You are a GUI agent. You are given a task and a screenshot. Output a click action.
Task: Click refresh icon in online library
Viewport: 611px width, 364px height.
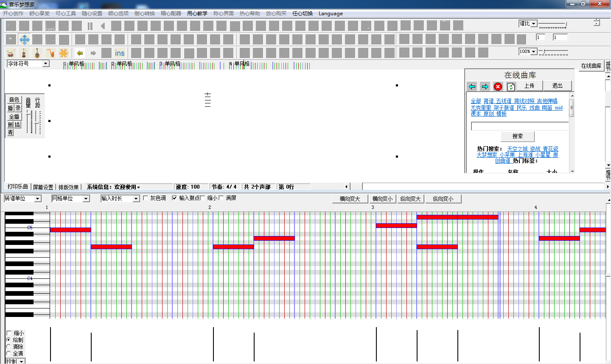pyautogui.click(x=511, y=86)
